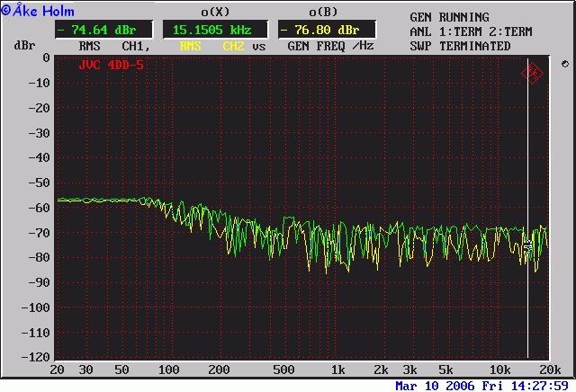Click the '3k' X-axis frequency label
The width and height of the screenshot is (576, 392).
pos(409,370)
